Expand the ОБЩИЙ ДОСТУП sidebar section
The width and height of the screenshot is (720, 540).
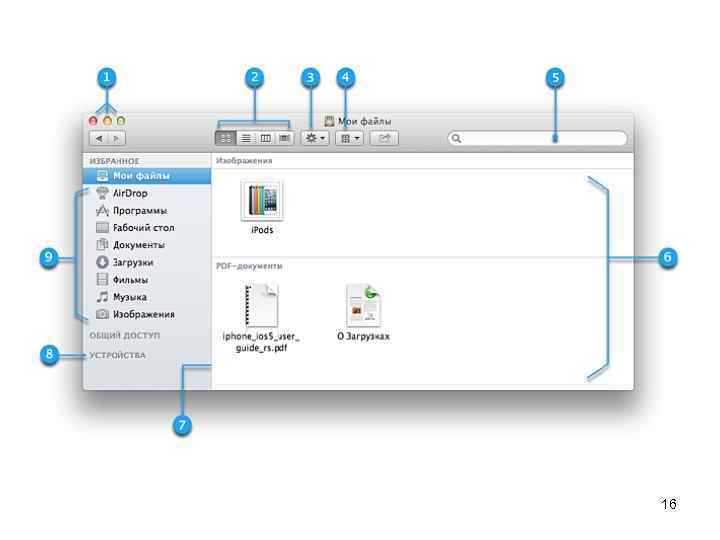tap(125, 336)
